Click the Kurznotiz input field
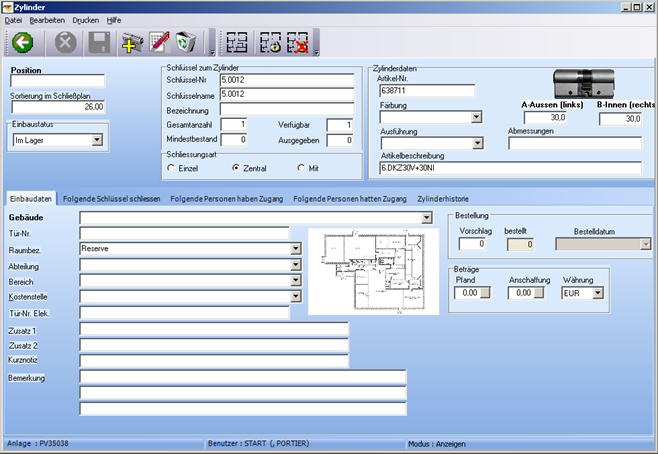Screen dimensions: 658x454 coord(214,360)
